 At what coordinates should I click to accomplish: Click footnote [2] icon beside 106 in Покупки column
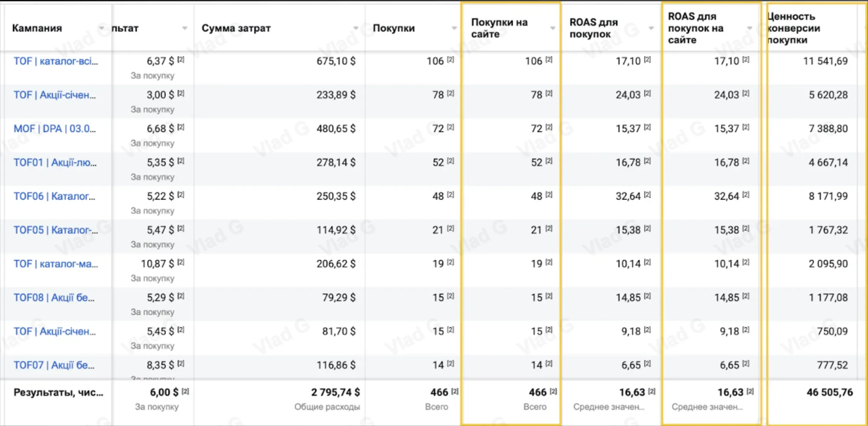[451, 59]
